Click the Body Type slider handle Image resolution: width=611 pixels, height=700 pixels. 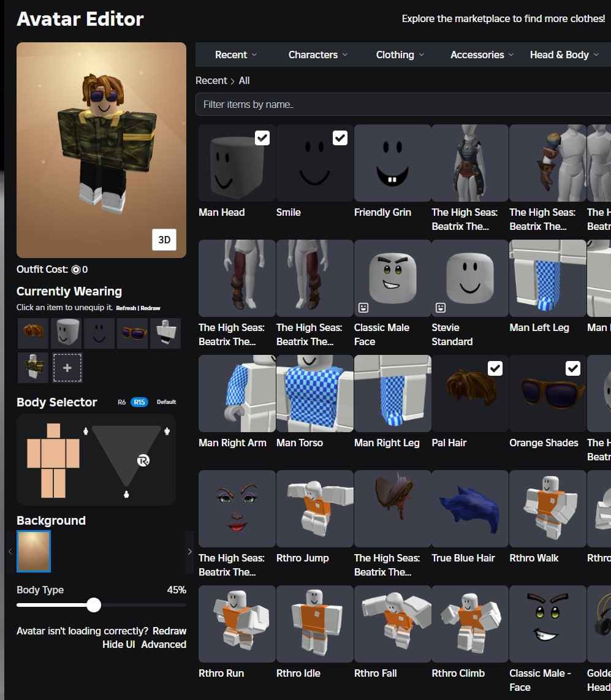94,606
